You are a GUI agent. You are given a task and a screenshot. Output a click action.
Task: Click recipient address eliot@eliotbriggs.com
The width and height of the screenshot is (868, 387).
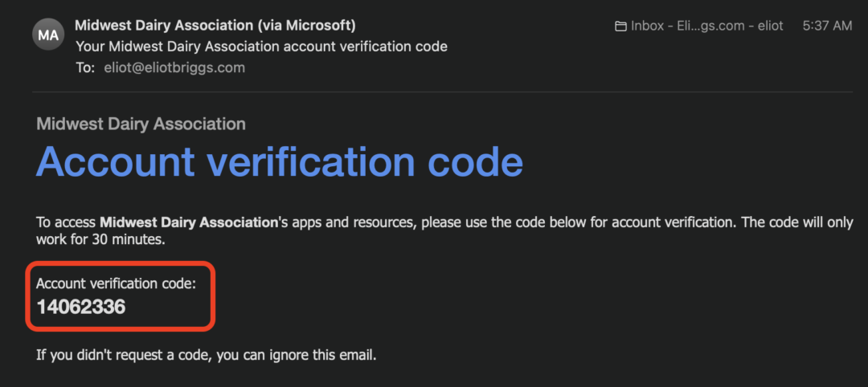click(174, 68)
